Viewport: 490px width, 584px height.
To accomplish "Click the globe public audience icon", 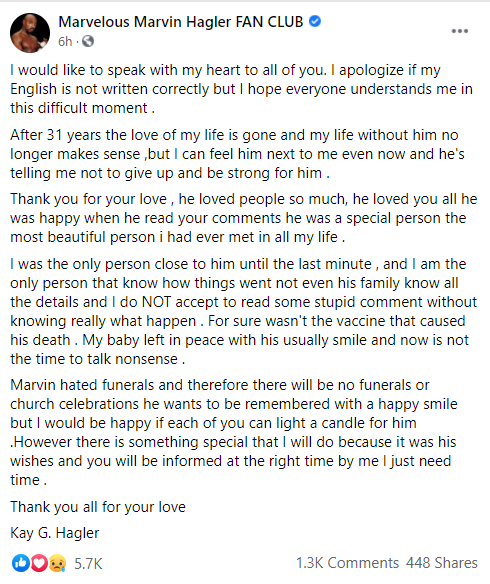I will pos(88,41).
